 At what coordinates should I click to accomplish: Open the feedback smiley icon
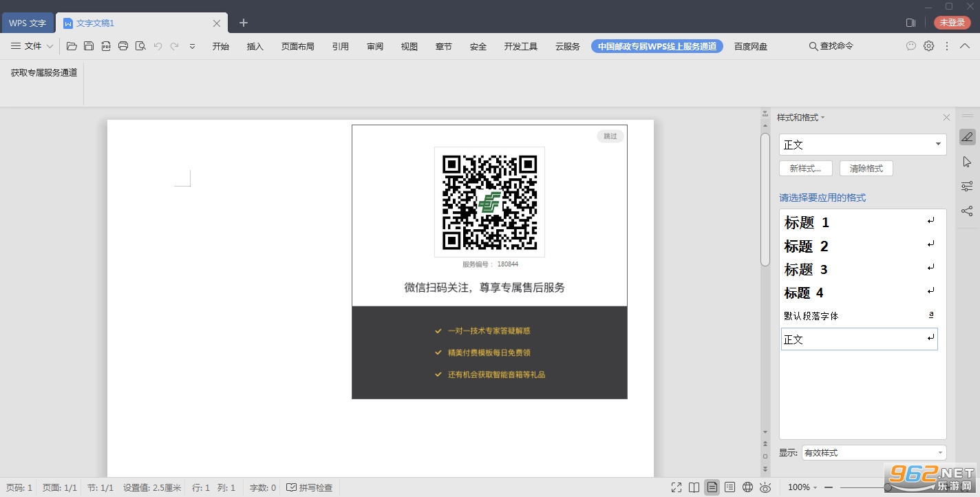(x=911, y=46)
